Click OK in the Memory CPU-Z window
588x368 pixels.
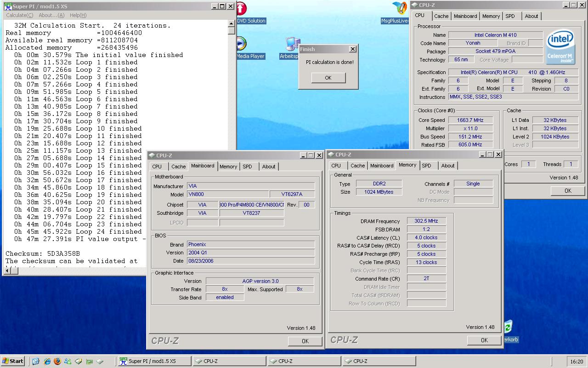[x=484, y=340]
